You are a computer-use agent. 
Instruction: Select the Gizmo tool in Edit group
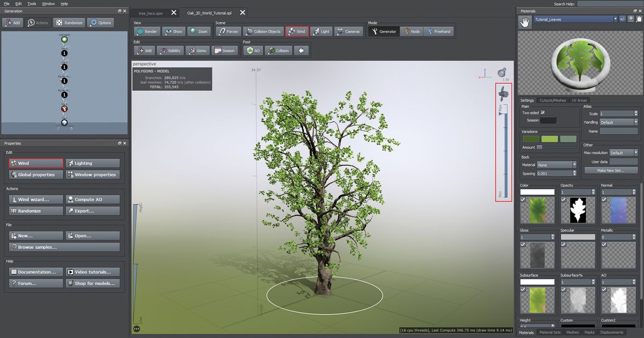point(198,50)
